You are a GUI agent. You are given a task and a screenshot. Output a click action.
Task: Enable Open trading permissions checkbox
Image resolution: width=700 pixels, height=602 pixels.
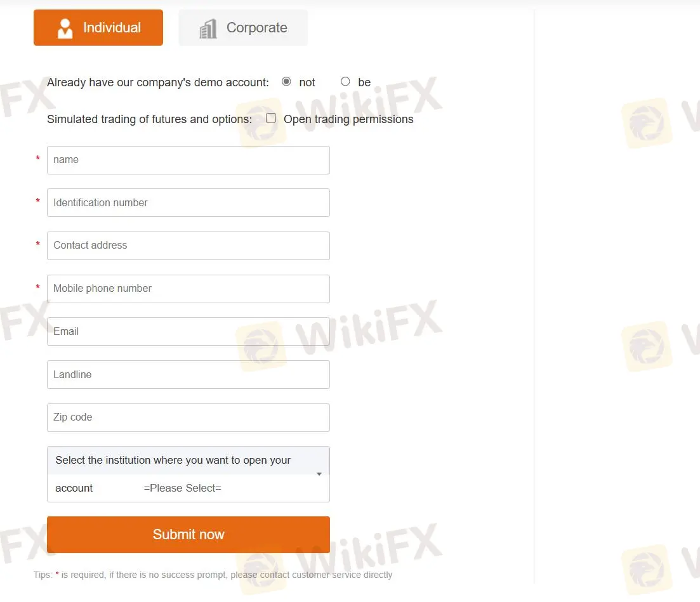coord(270,118)
